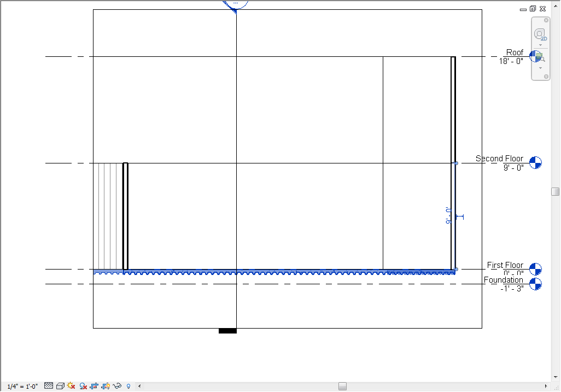Select the highlighted blue floor slab

tap(274, 272)
